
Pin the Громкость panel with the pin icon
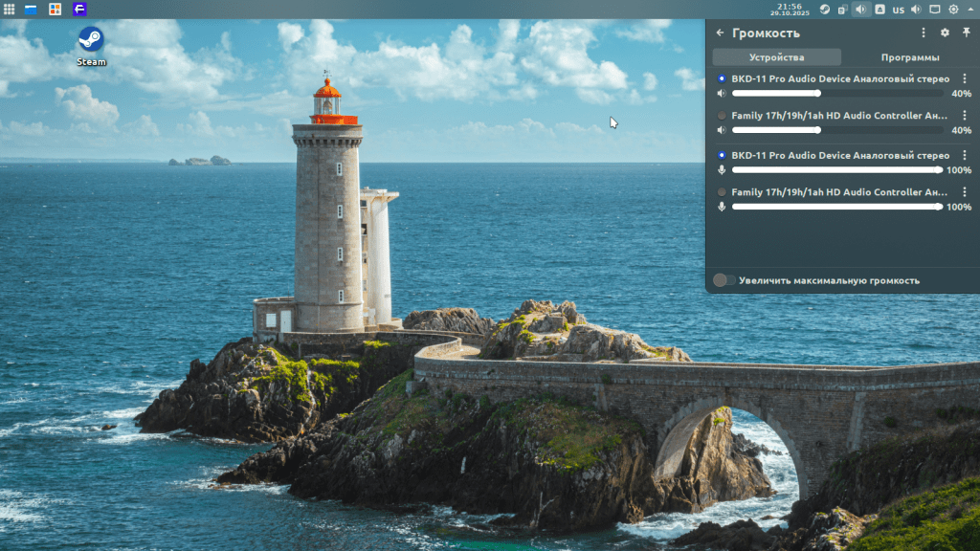(x=966, y=33)
